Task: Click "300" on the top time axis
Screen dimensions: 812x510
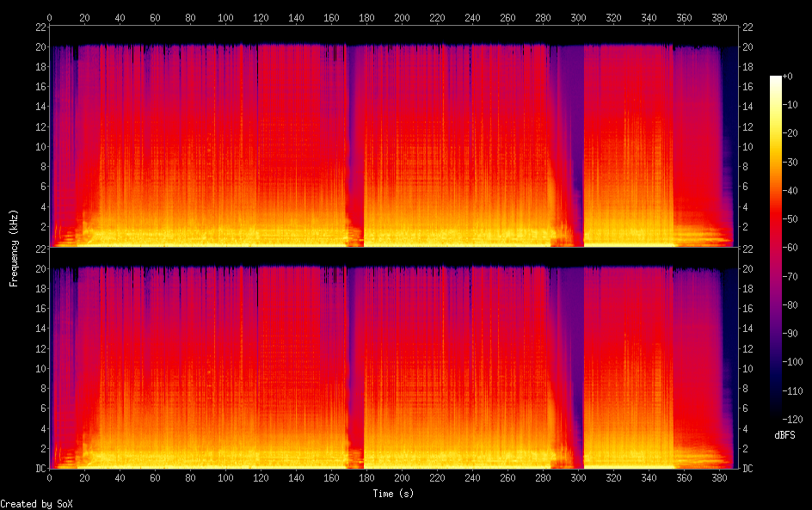Action: pyautogui.click(x=578, y=17)
